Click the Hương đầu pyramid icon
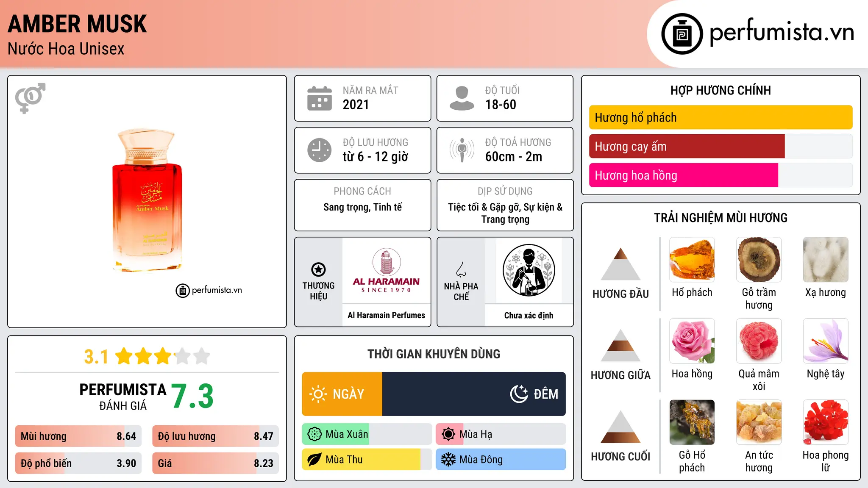 (x=620, y=264)
